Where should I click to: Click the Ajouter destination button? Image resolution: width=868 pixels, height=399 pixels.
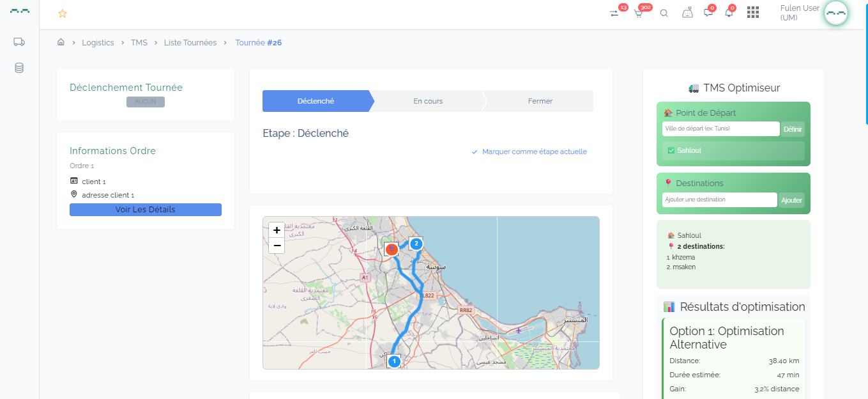pyautogui.click(x=791, y=200)
